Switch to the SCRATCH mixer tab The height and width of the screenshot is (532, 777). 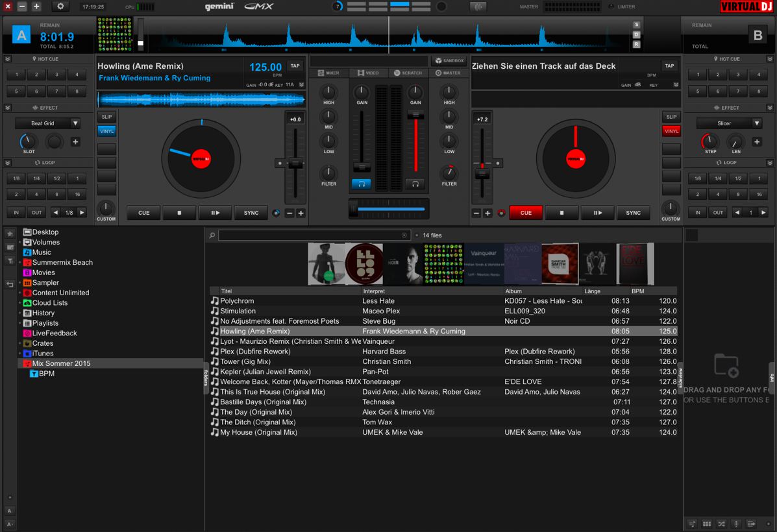[x=407, y=73]
